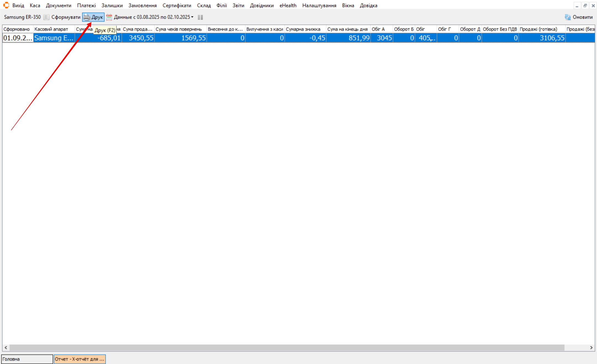Image resolution: width=597 pixels, height=364 pixels.
Task: Click the Сформувати report icon
Action: [x=46, y=17]
